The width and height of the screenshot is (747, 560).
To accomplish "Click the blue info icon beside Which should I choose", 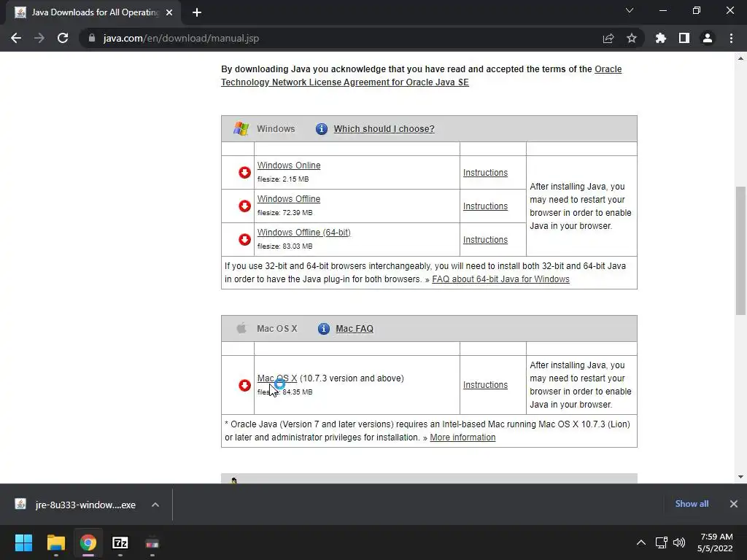I will pyautogui.click(x=322, y=128).
